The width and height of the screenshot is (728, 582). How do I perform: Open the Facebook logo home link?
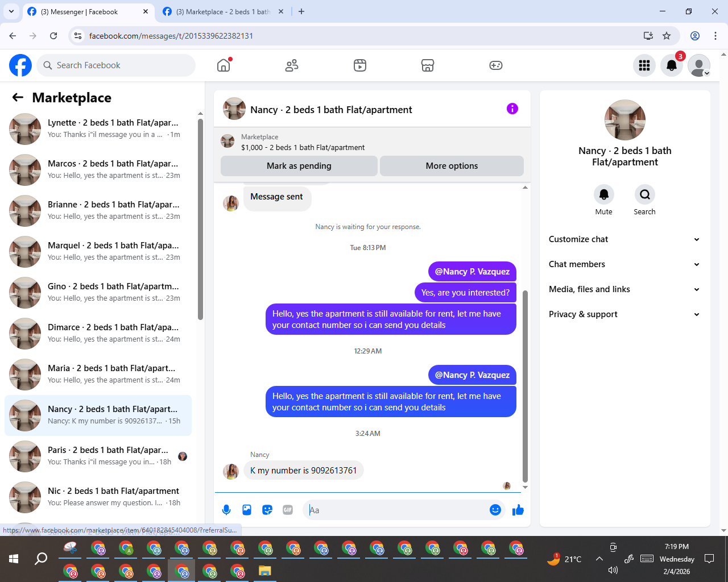pyautogui.click(x=20, y=65)
